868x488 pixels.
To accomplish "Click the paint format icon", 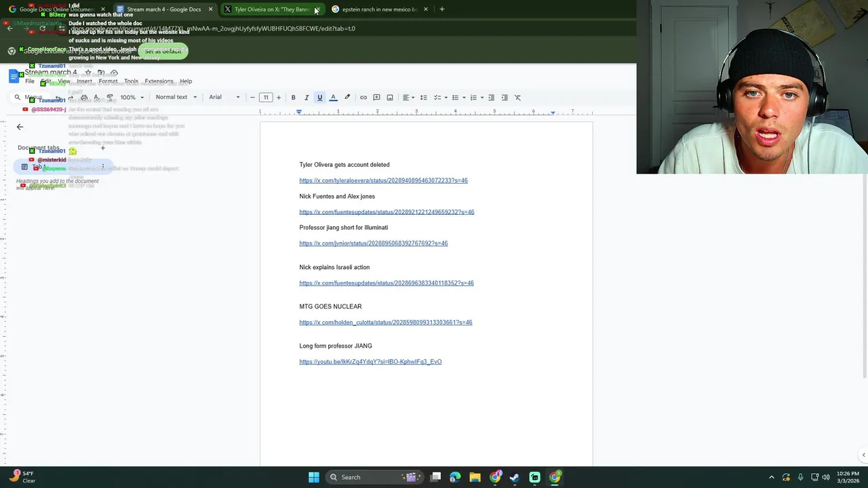I will pos(110,98).
